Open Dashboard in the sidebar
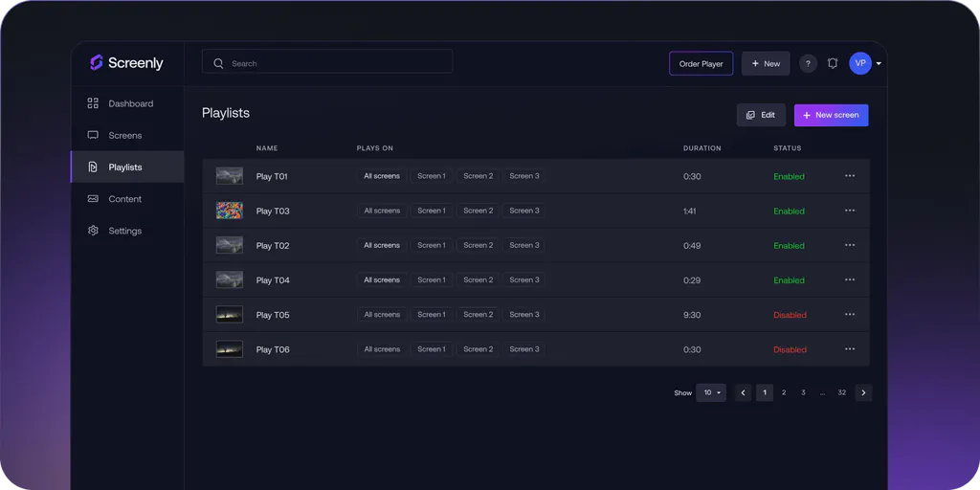 (x=130, y=103)
